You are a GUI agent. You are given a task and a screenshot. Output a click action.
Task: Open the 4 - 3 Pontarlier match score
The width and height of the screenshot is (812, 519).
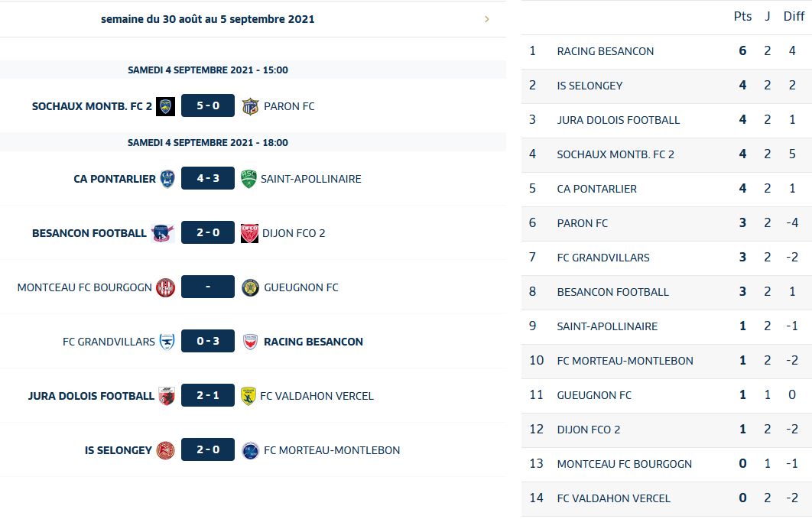coord(208,179)
